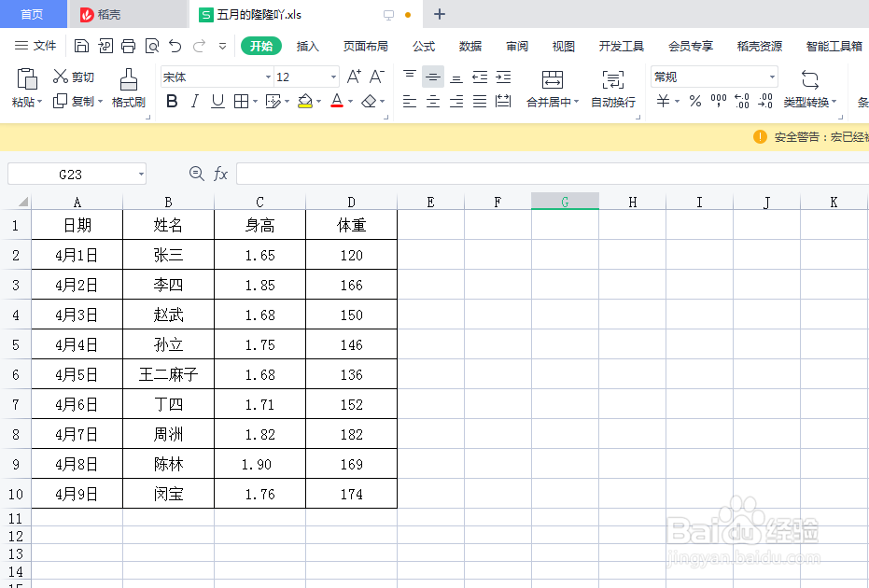The image size is (869, 588).
Task: Align text to bottom of cell
Action: point(456,77)
